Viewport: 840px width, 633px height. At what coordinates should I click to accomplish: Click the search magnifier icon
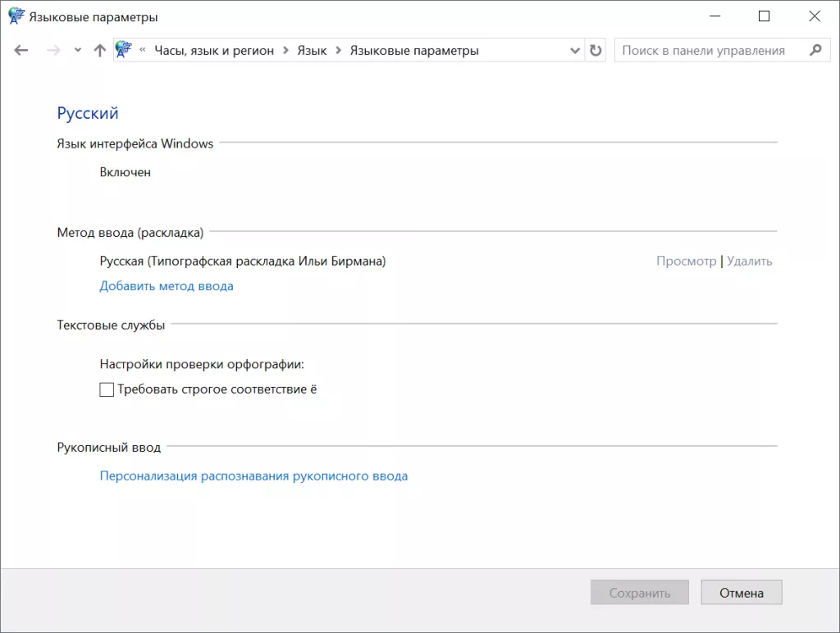(815, 50)
